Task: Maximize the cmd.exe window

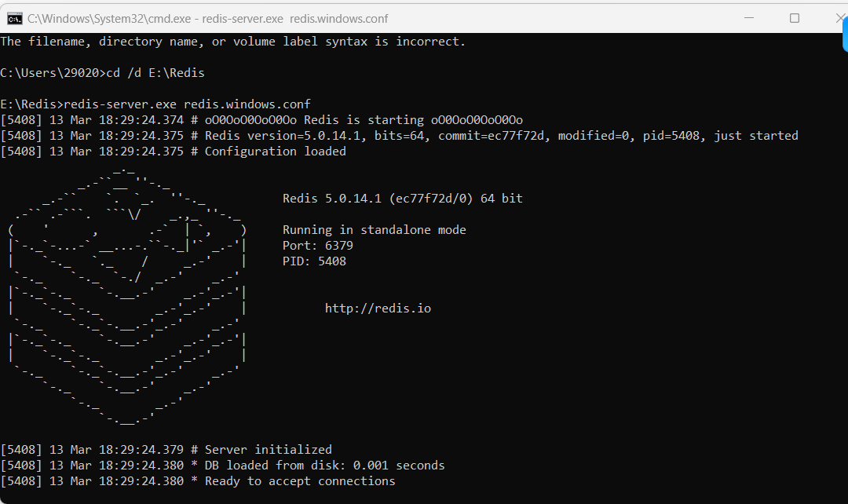Action: coord(795,18)
